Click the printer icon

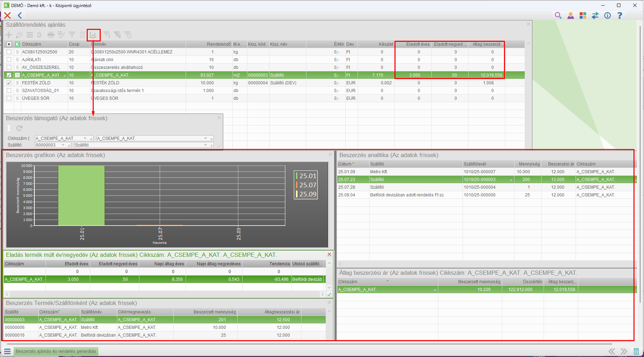tap(51, 35)
